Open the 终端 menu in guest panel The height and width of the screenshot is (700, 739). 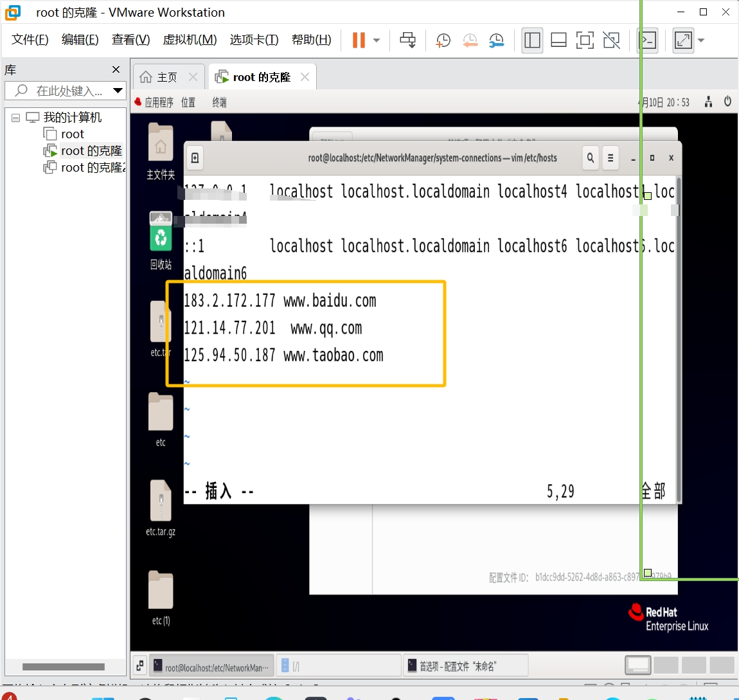coord(219,102)
